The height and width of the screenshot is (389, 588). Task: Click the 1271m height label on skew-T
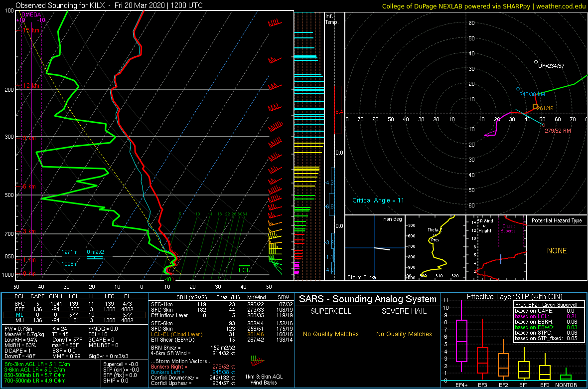point(70,251)
